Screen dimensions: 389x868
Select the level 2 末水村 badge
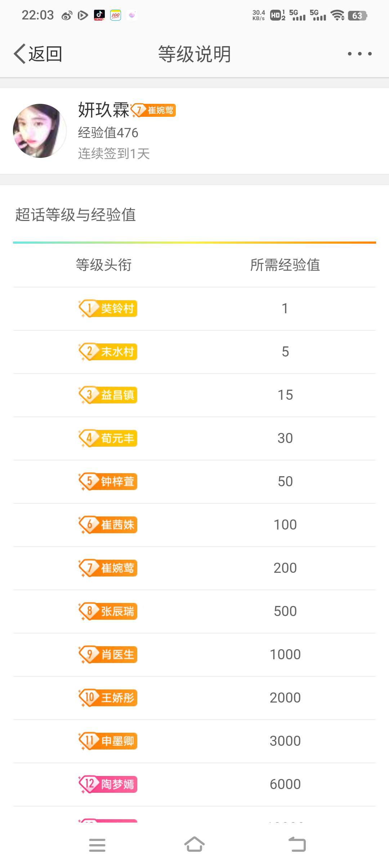[x=108, y=352]
